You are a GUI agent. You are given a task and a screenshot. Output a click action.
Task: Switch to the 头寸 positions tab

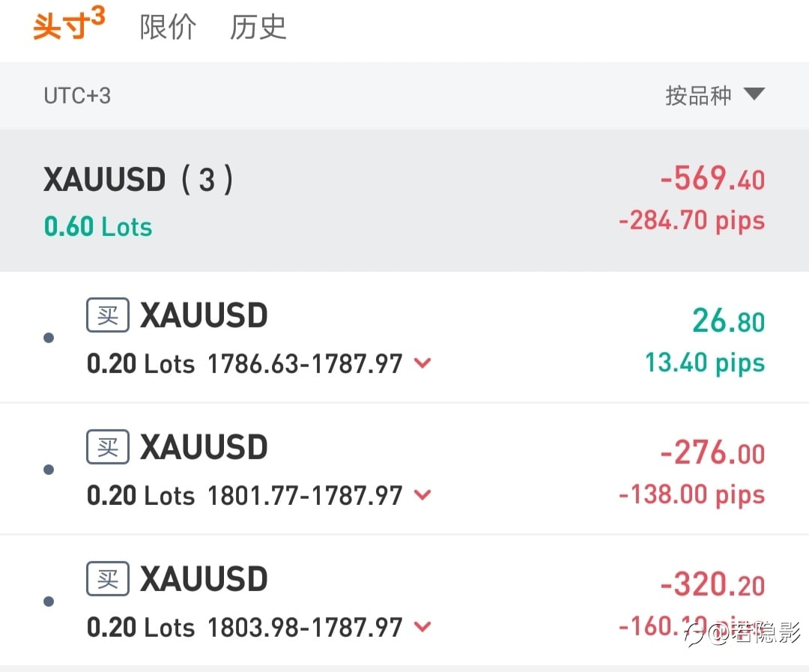pos(69,24)
